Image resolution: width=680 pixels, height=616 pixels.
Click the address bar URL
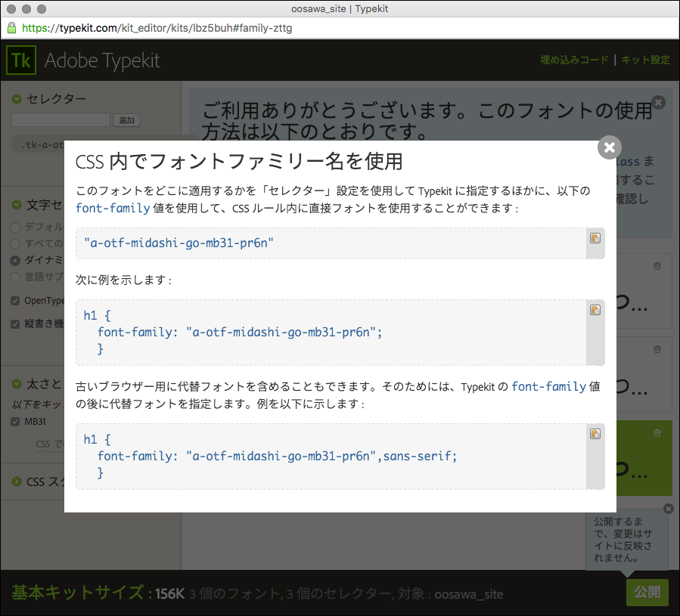157,28
